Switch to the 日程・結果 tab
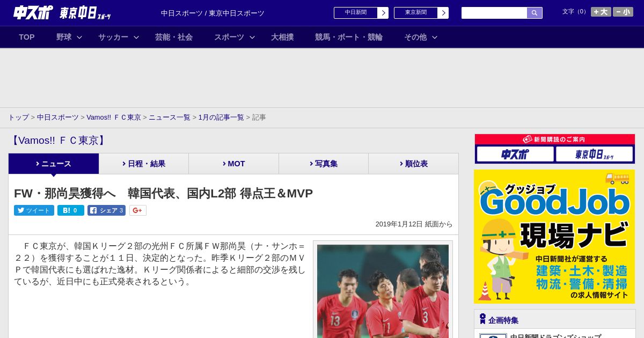Viewport: 644px width, 338px height. coord(144,164)
